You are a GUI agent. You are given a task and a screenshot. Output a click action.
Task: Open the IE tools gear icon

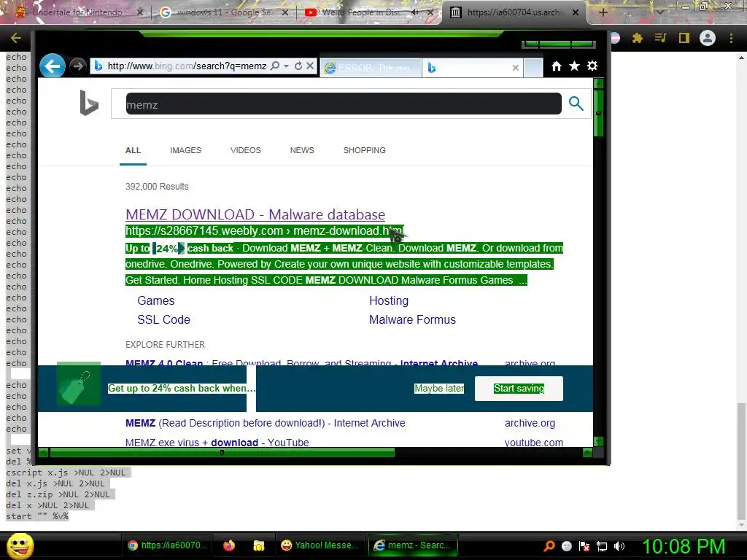pyautogui.click(x=592, y=66)
